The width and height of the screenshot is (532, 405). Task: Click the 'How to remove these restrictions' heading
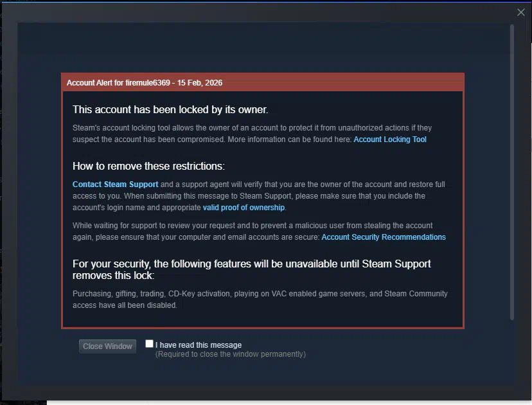tap(148, 166)
